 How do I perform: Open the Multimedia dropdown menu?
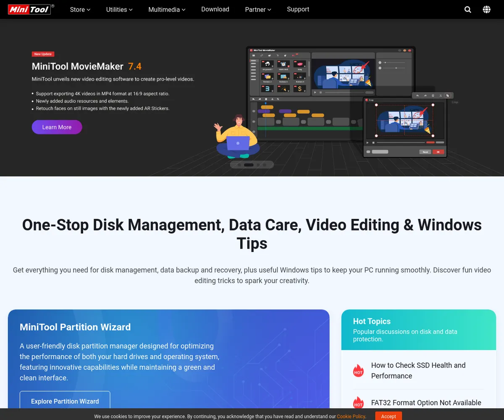(x=167, y=9)
